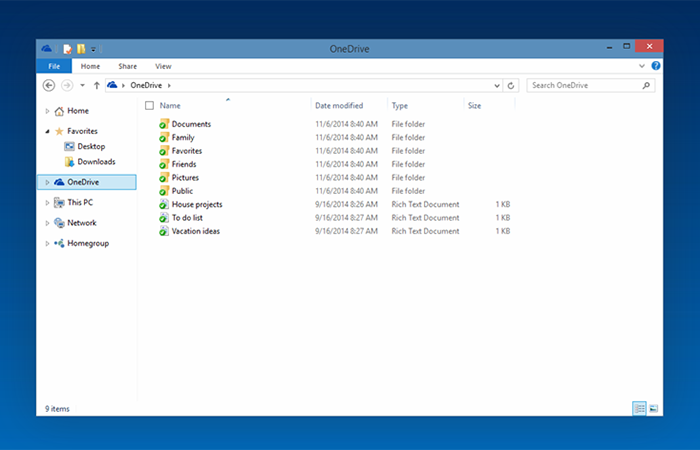700x450 pixels.
Task: Click the House projects file name
Action: [x=197, y=204]
